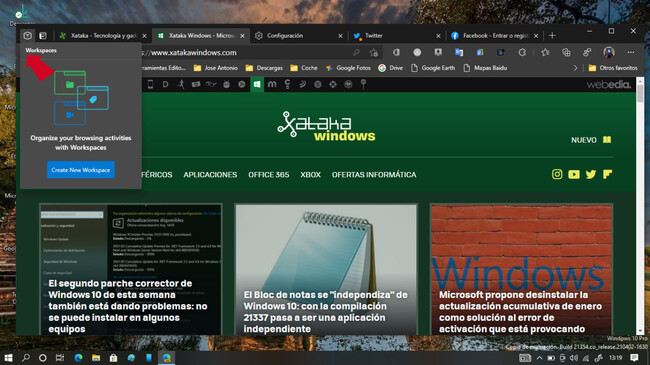Screen dimensions: 650x365
Task: Add this page to favorites (star)
Action: click(x=374, y=53)
